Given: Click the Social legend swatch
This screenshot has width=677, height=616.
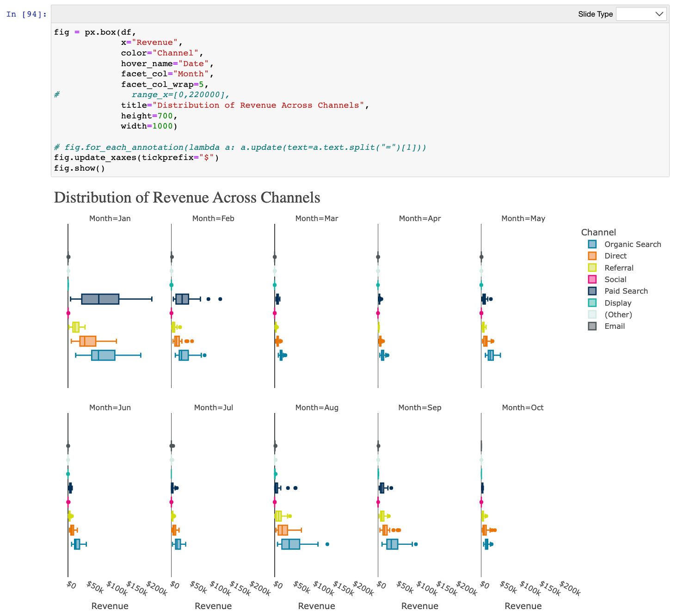Looking at the screenshot, I should point(592,279).
